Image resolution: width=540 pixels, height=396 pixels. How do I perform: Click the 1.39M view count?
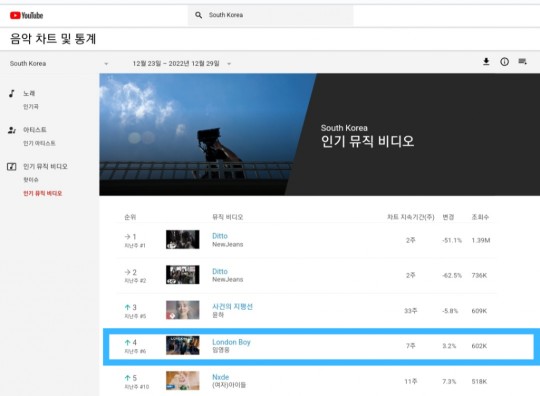click(481, 240)
